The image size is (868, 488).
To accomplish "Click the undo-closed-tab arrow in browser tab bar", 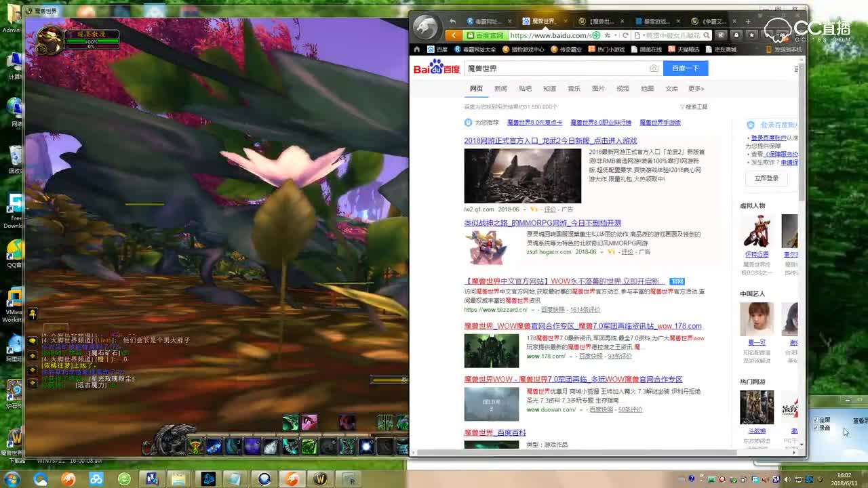I will [x=452, y=21].
